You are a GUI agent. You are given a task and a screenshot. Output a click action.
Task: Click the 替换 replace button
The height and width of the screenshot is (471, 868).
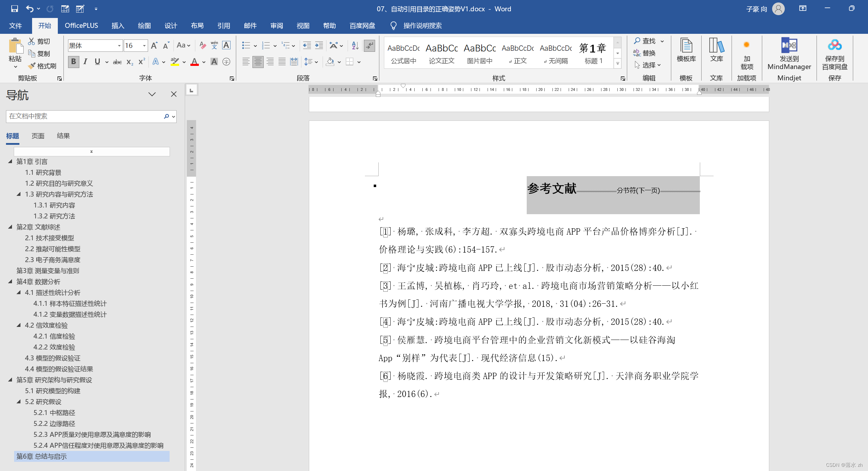click(645, 53)
